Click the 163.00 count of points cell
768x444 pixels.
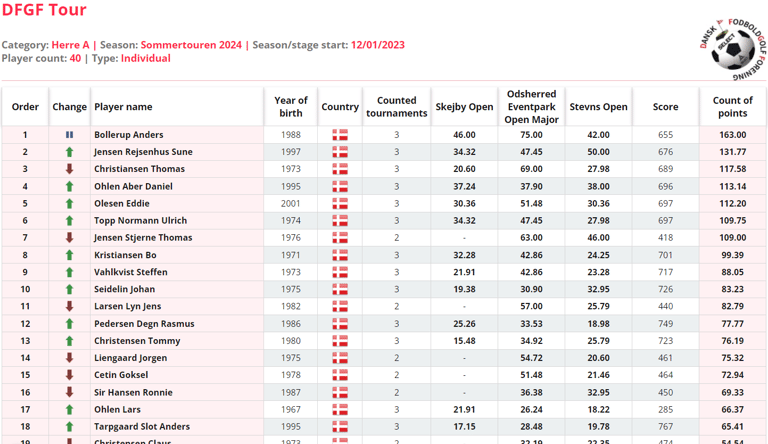point(733,135)
